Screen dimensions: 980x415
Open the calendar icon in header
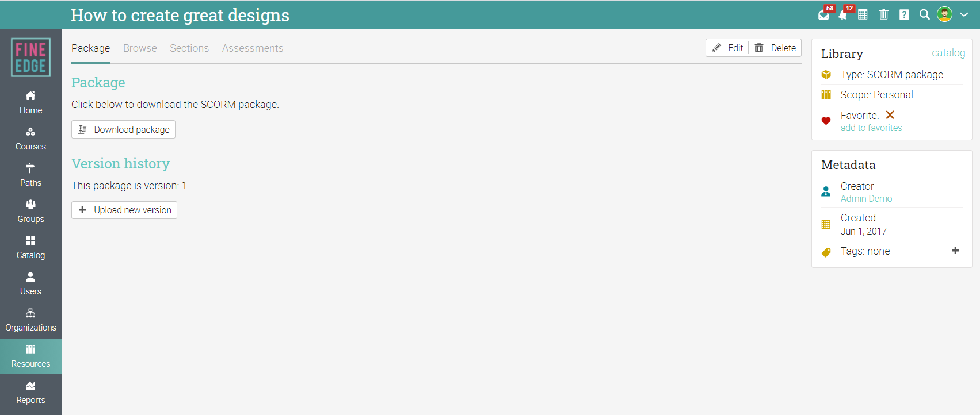[x=863, y=15]
